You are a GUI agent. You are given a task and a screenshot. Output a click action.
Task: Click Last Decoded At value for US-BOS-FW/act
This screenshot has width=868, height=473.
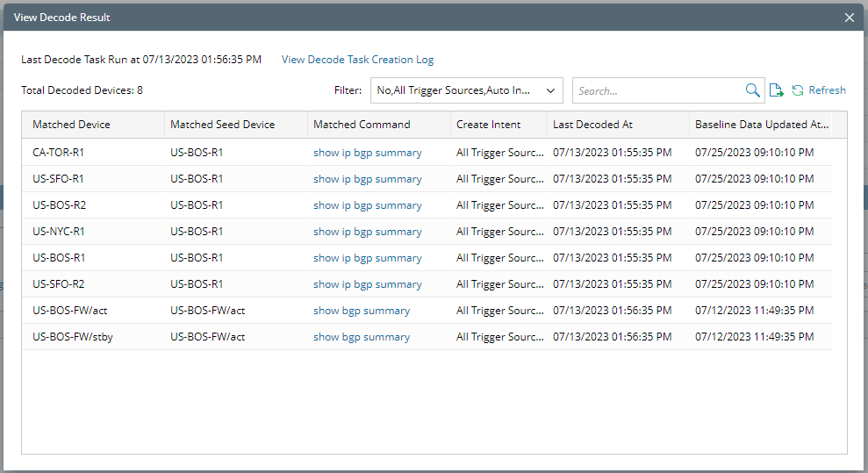(x=613, y=311)
